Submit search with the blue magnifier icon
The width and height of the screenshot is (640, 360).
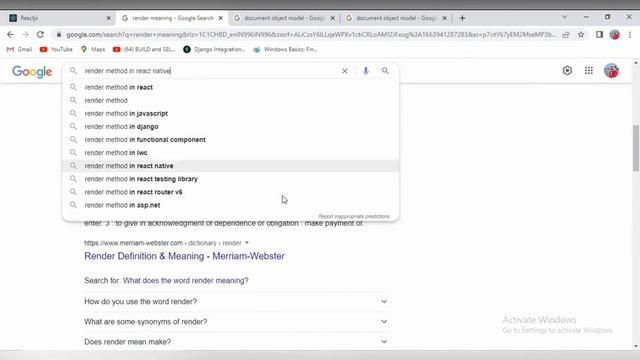(x=385, y=71)
